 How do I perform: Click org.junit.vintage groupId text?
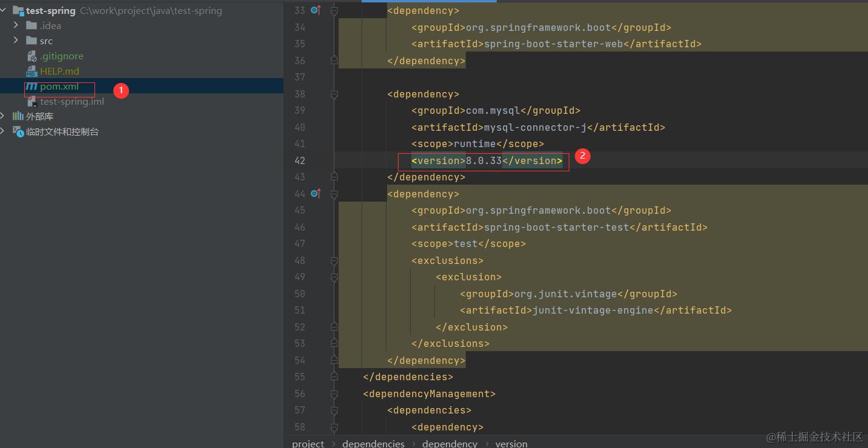(566, 294)
